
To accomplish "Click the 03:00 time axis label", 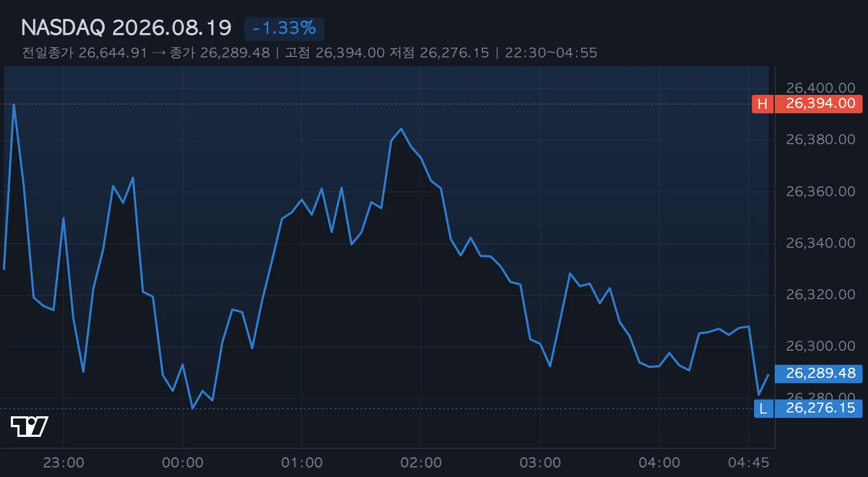I will tap(540, 462).
